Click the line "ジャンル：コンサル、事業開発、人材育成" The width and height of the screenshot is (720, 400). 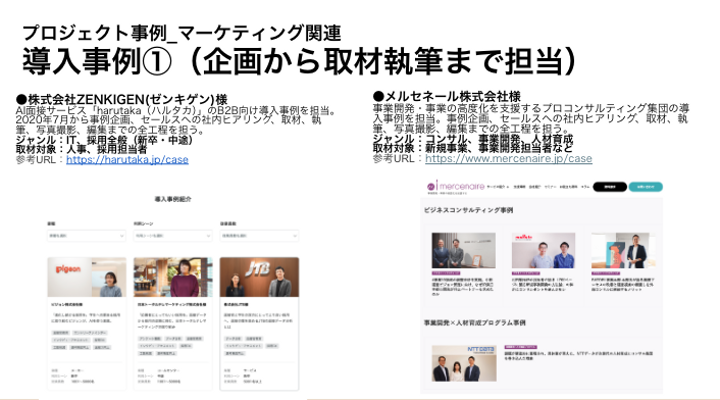[473, 139]
